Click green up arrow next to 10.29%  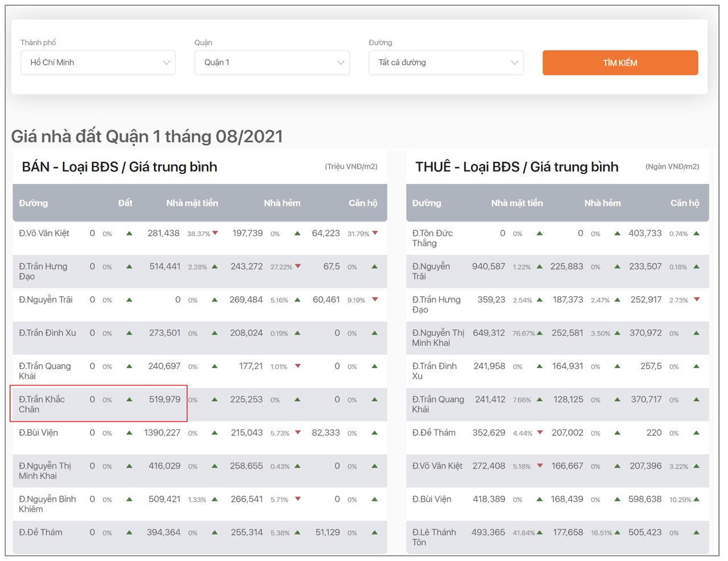[696, 500]
